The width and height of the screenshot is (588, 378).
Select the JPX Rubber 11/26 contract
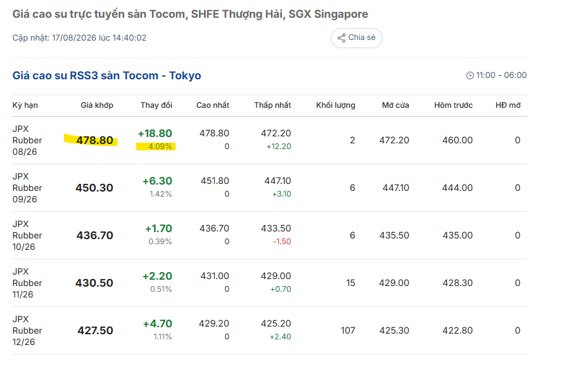click(x=27, y=283)
